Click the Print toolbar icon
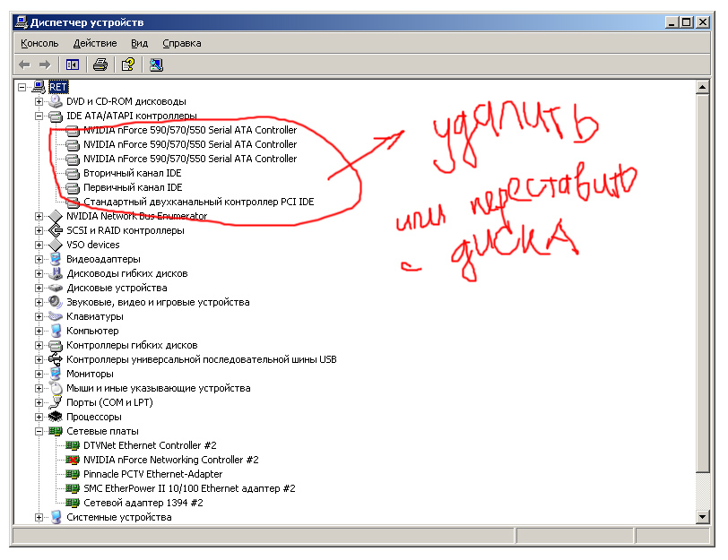Viewport: 728px width, 560px height. (100, 65)
